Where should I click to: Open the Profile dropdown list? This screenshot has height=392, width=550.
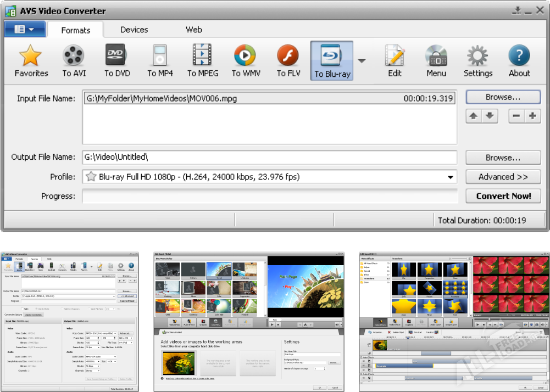click(x=451, y=177)
